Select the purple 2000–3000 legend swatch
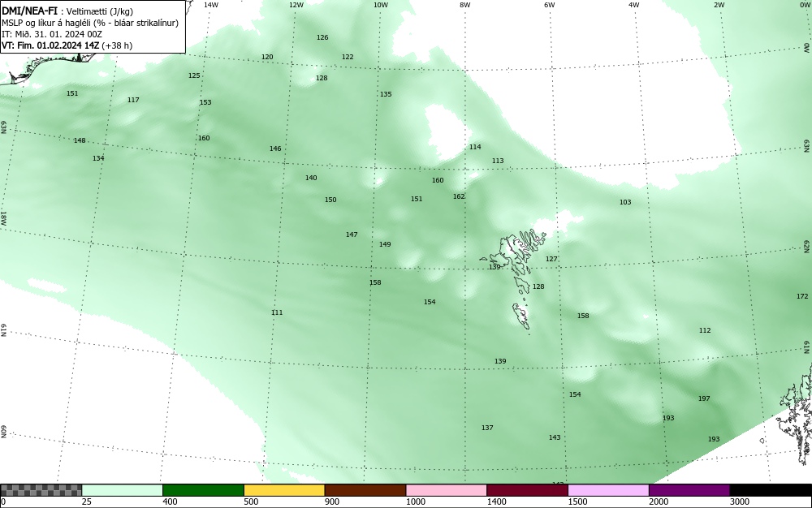Screen dimensions: 812x508 (689, 490)
